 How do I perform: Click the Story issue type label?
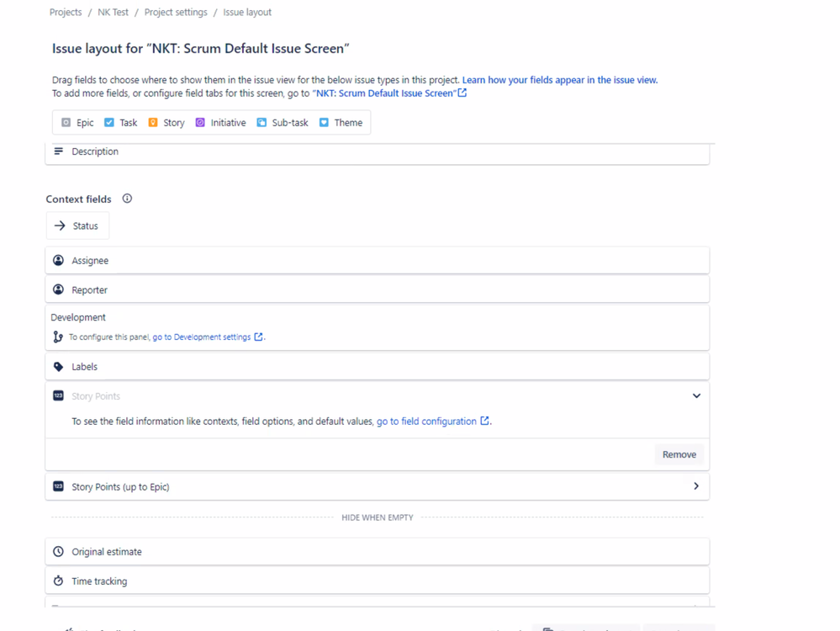pyautogui.click(x=173, y=123)
